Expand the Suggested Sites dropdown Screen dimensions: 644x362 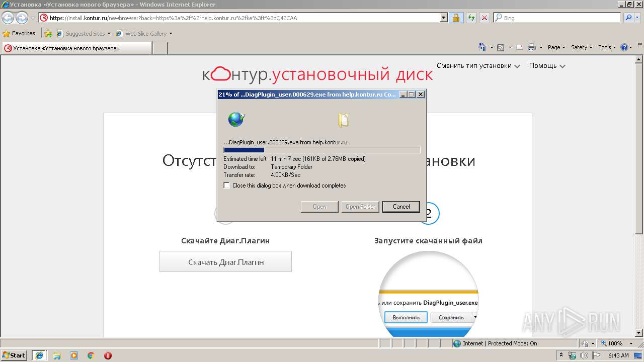tap(109, 34)
